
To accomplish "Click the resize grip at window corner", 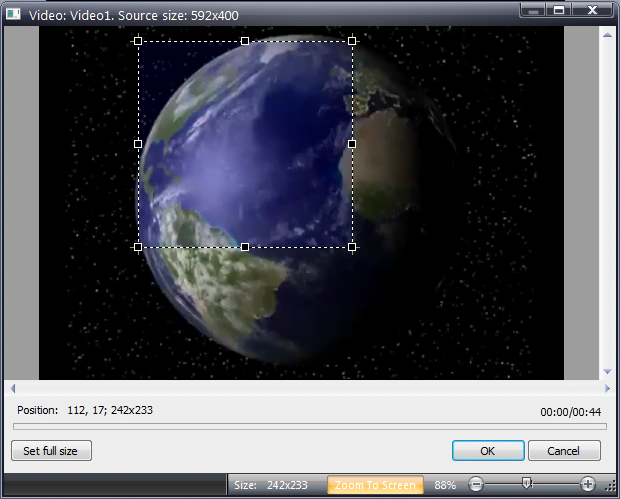I will [611, 486].
